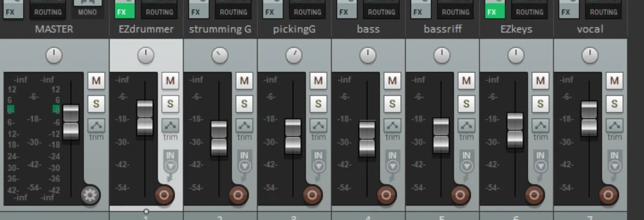
Task: Select the bassriff track name
Action: click(442, 29)
